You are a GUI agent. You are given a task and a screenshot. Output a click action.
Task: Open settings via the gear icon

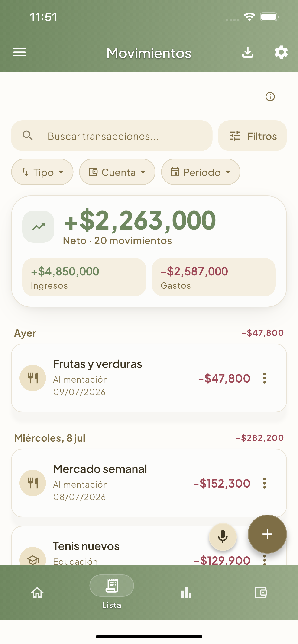click(x=281, y=52)
